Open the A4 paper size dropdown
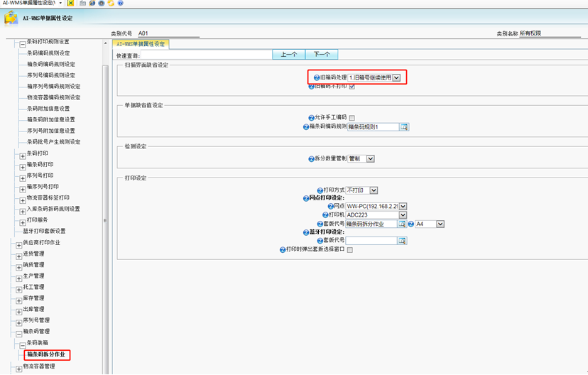The width and height of the screenshot is (588, 375). (x=440, y=224)
